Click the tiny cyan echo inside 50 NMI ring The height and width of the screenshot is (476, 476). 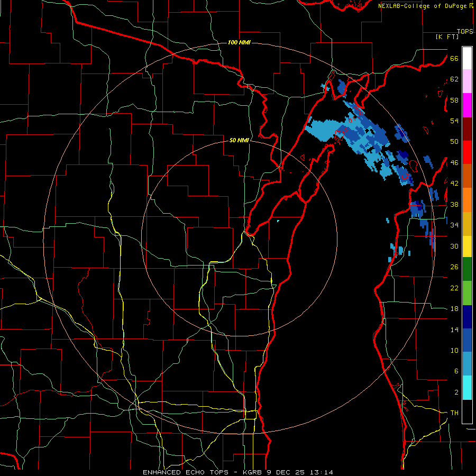(278, 221)
